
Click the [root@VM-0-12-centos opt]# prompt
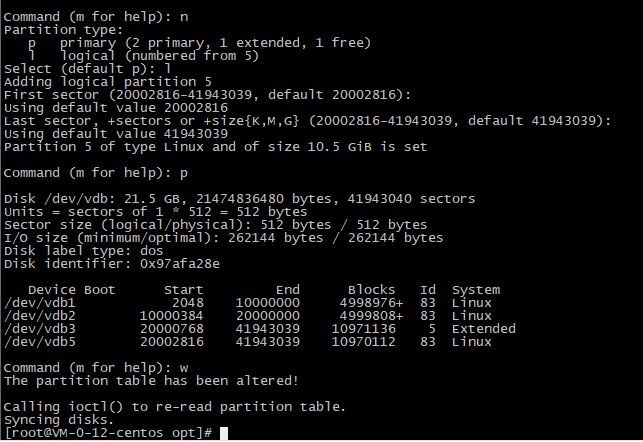[109, 433]
